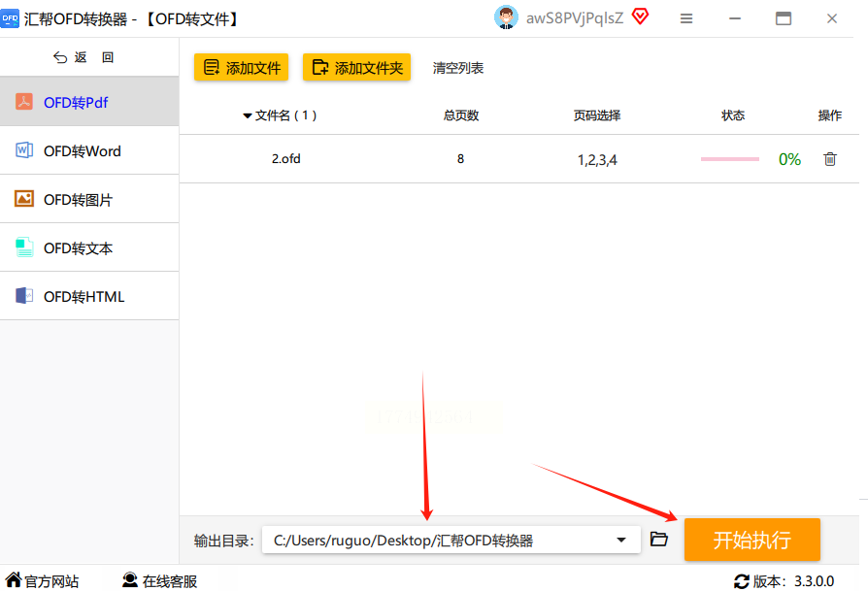Viewport: 868px width, 591px height.
Task: Minimize the converter window
Action: point(735,18)
